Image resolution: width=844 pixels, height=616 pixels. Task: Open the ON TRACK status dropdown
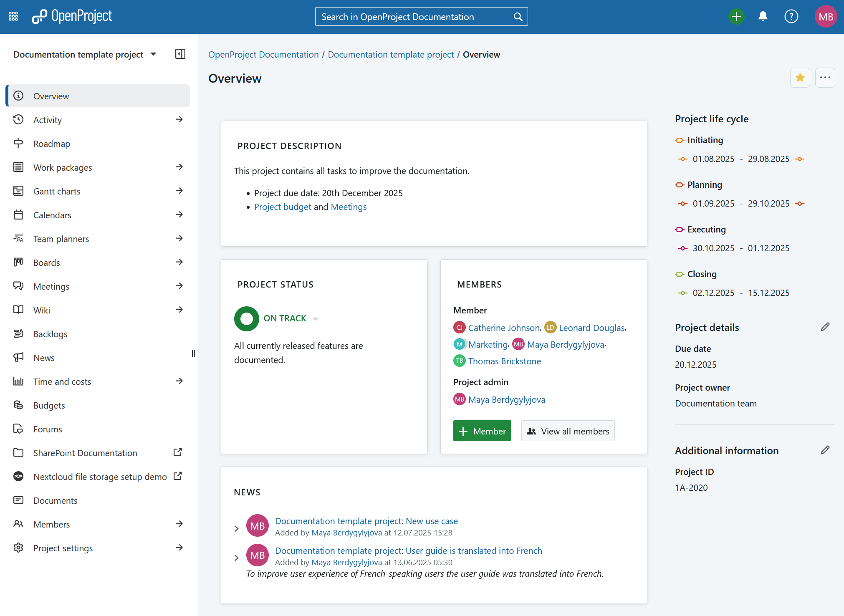(316, 319)
